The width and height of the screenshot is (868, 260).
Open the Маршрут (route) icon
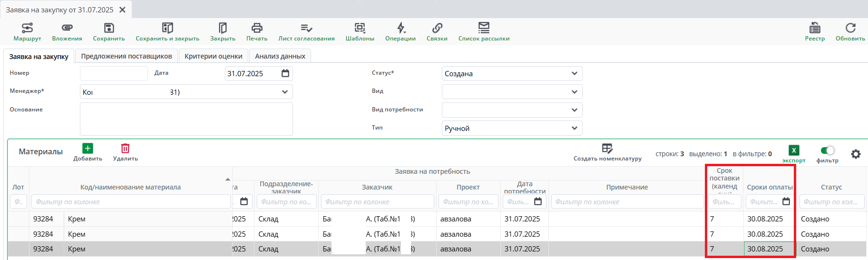tap(27, 28)
